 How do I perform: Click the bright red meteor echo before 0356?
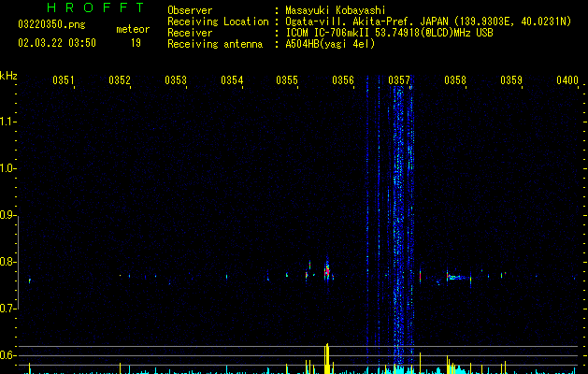pos(327,270)
